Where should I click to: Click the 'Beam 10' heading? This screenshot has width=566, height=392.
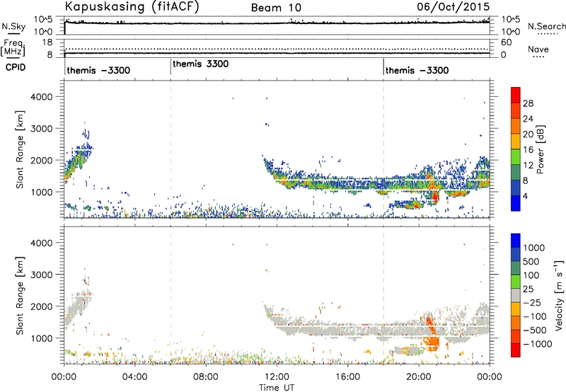pos(276,8)
